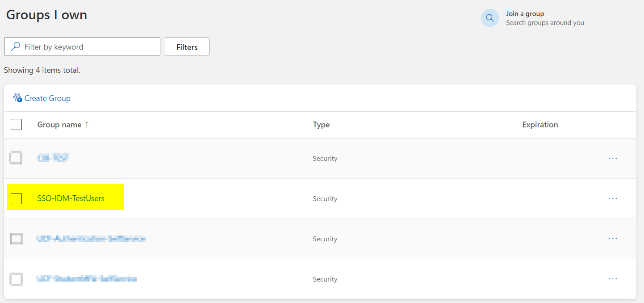Select the checkbox of the first blurred group

(x=16, y=158)
